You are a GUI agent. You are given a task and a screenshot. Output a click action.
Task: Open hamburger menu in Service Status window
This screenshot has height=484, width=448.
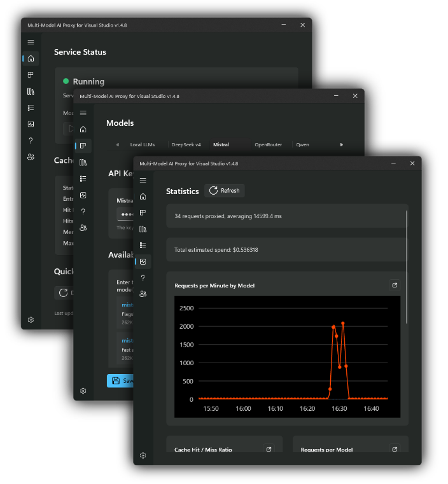click(31, 42)
